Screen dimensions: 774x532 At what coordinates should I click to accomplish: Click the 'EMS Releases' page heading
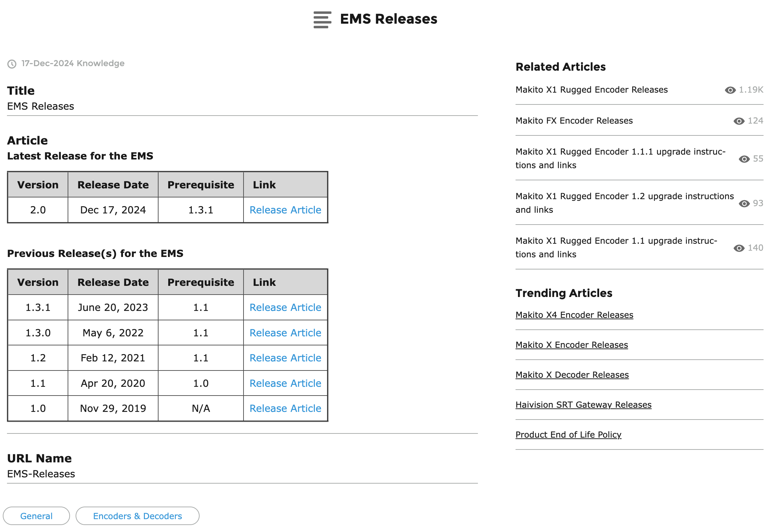(388, 19)
